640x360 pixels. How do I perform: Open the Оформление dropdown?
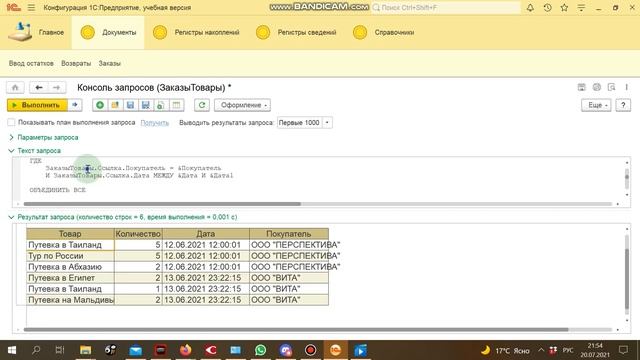tap(242, 105)
